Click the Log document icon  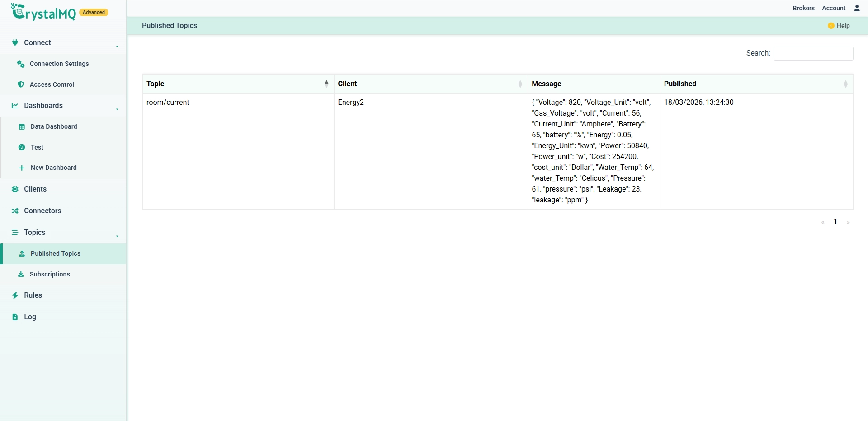(x=15, y=317)
